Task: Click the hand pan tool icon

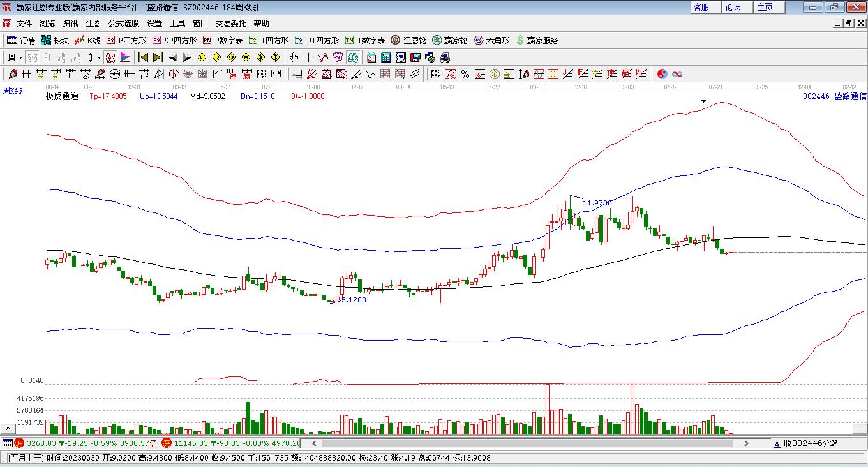Action: click(x=294, y=57)
